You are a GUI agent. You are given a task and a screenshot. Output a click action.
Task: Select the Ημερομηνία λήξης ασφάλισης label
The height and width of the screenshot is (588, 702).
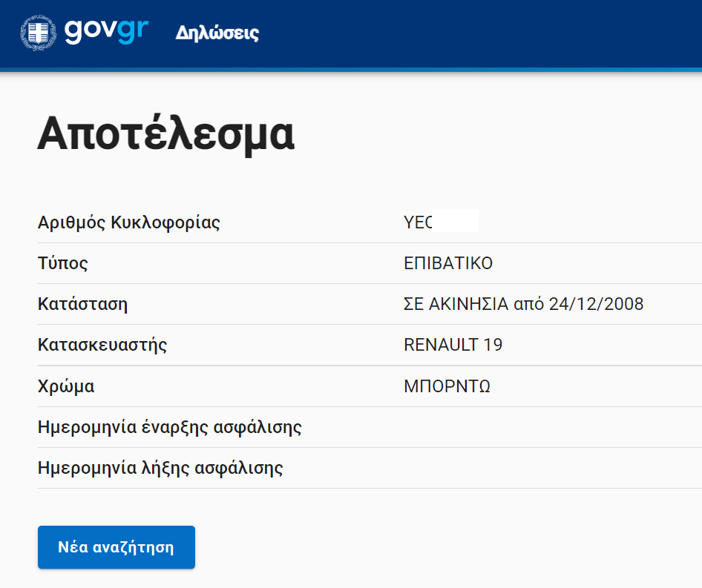[x=160, y=468]
